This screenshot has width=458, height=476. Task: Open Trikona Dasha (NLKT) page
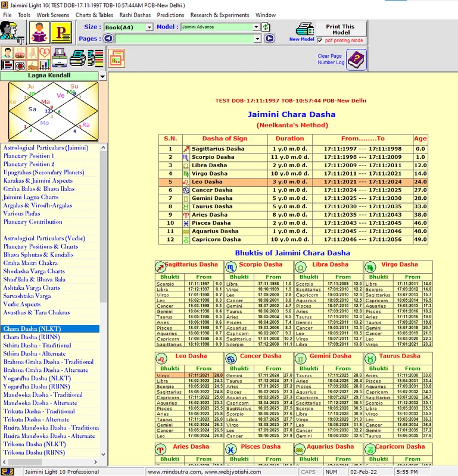(x=35, y=444)
